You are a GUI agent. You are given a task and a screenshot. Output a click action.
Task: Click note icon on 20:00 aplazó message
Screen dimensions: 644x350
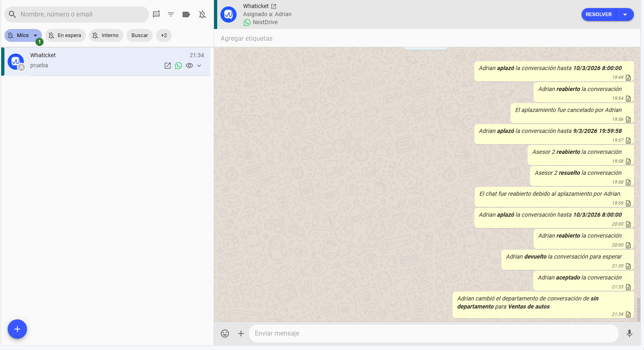tap(628, 224)
